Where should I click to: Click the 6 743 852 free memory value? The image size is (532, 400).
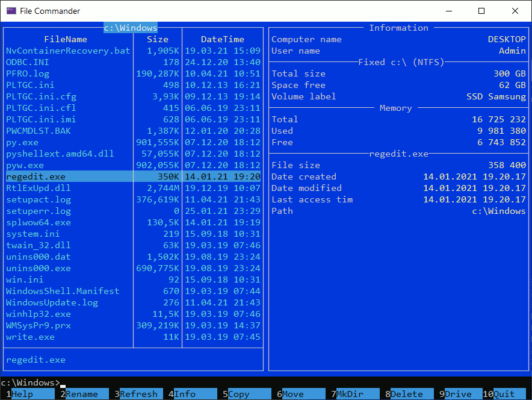pos(501,142)
